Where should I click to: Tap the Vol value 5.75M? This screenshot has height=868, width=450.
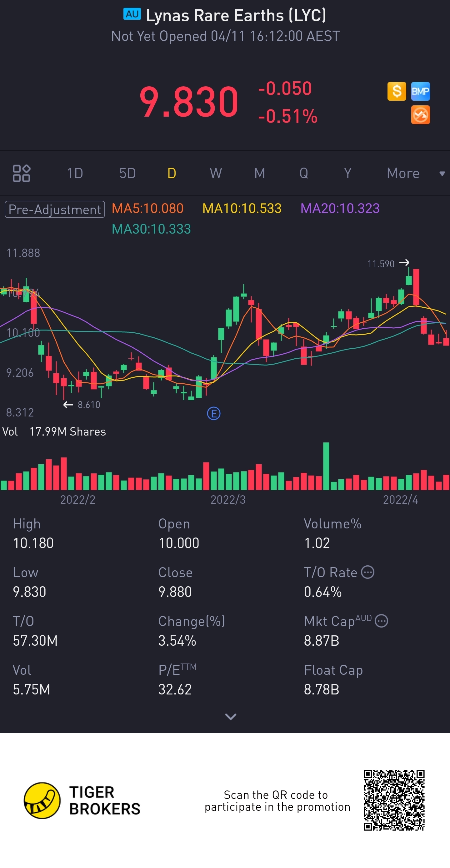pos(31,689)
